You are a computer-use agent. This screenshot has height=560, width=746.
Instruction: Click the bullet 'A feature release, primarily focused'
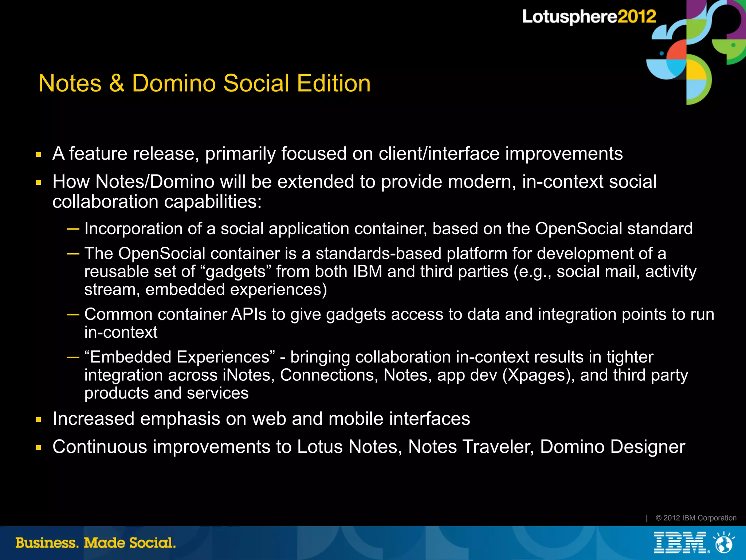click(337, 153)
